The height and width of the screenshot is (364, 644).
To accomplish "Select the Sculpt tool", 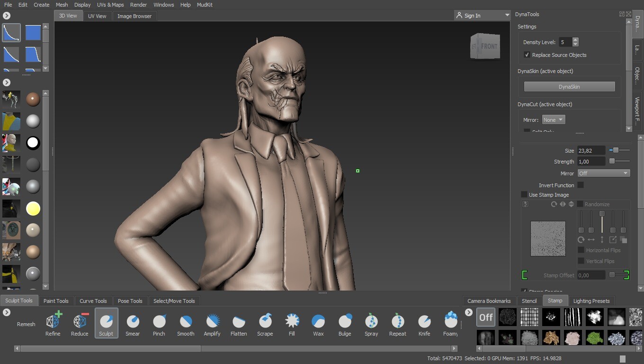I will (x=106, y=324).
